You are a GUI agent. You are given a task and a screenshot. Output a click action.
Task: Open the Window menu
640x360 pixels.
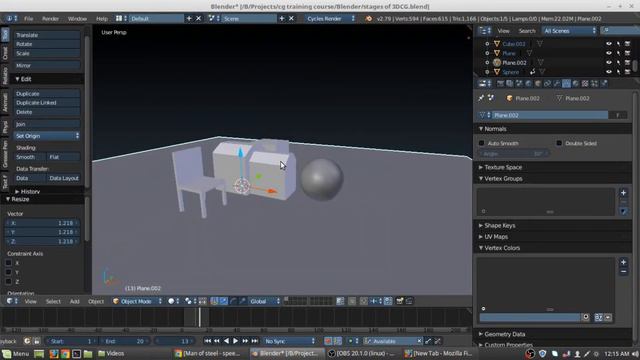77,19
